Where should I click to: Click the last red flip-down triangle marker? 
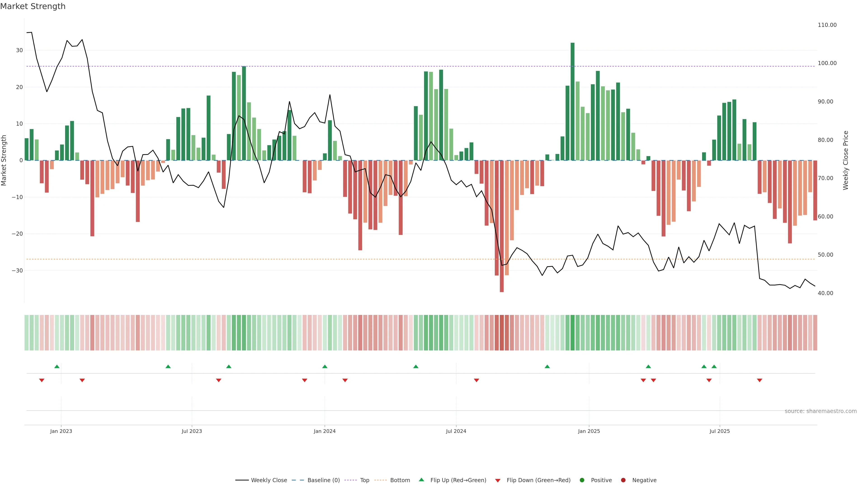pos(759,380)
